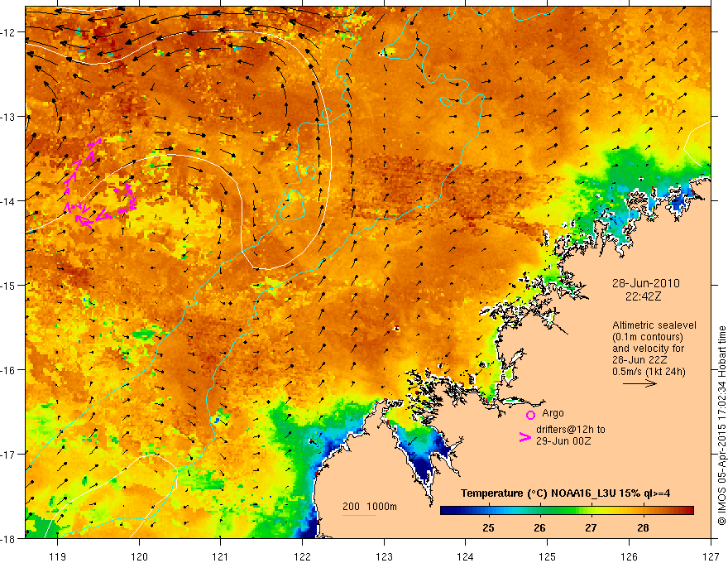Click the IMOS copyright timestamp text

[722, 425]
